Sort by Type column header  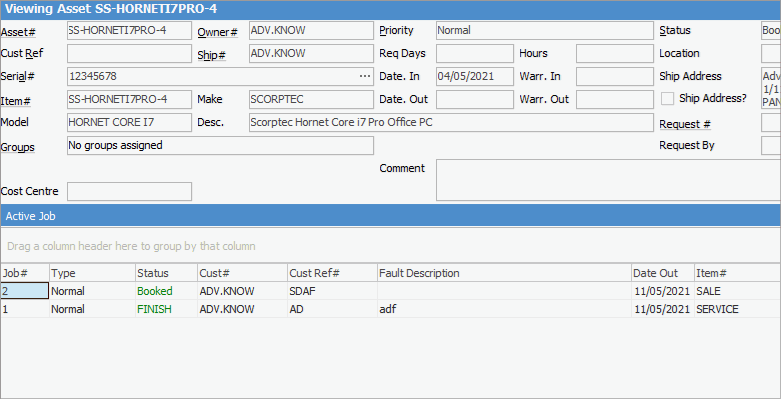coord(93,273)
